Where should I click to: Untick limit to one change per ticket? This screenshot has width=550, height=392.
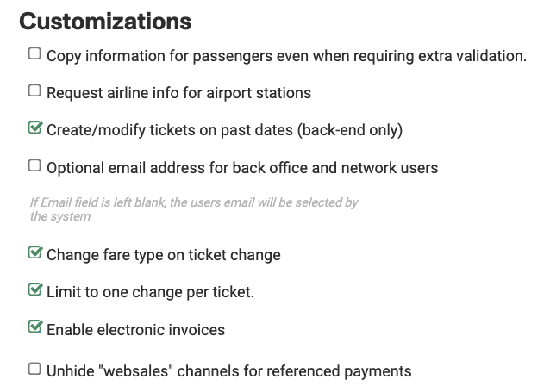[34, 289]
